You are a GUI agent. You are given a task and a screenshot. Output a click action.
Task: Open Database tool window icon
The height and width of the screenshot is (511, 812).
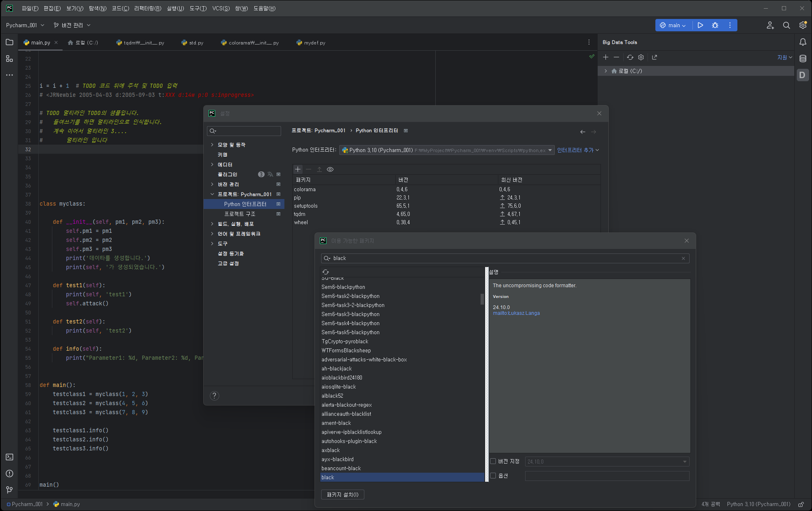[x=803, y=59]
